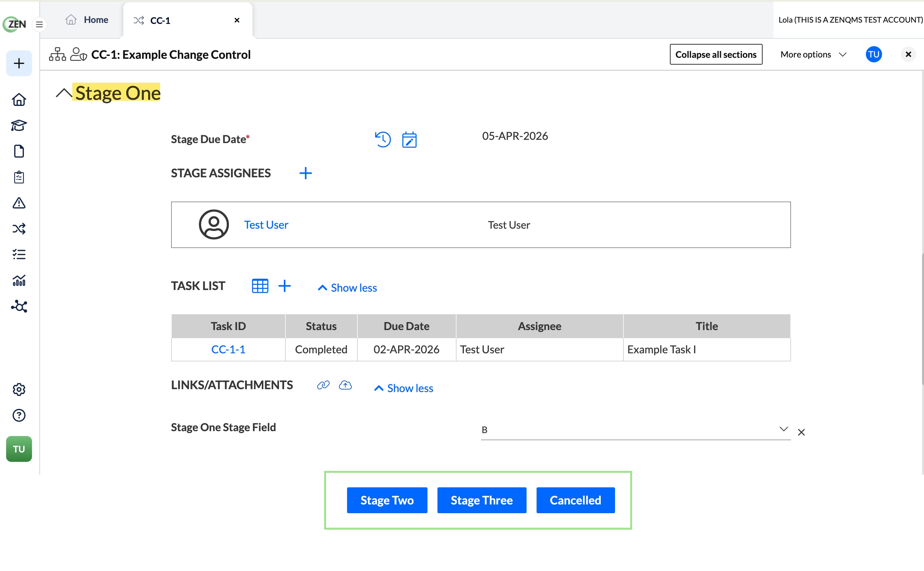This screenshot has height=571, width=924.
Task: Click the Task ID column header
Action: [228, 326]
